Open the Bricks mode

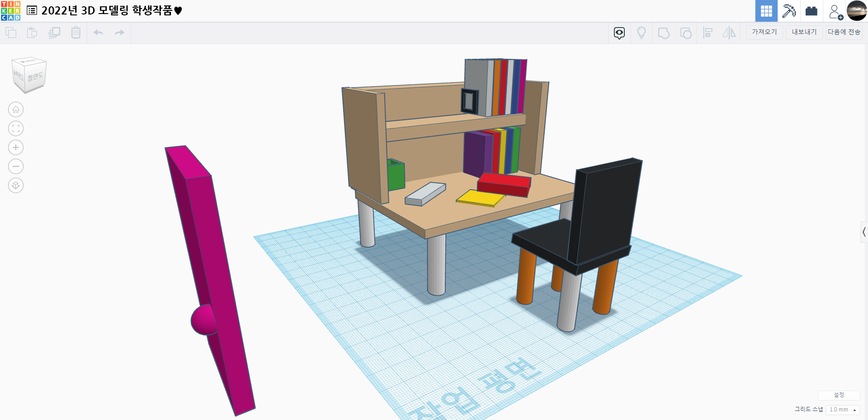point(811,11)
